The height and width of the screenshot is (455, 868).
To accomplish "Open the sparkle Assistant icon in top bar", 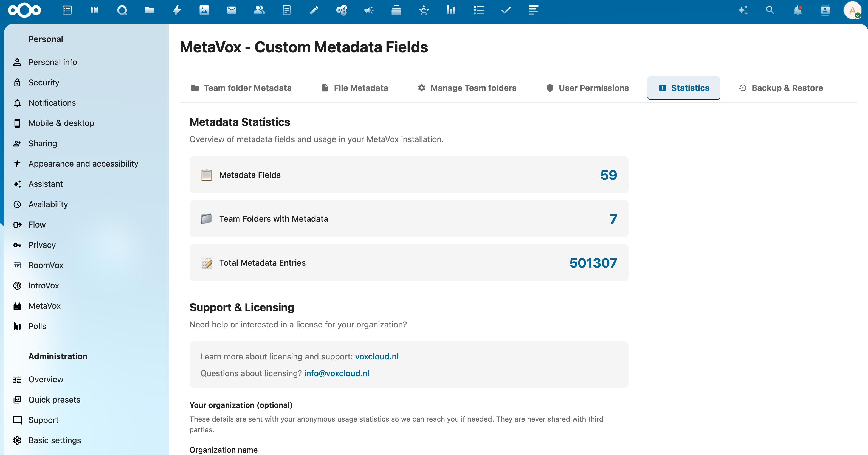I will (743, 10).
